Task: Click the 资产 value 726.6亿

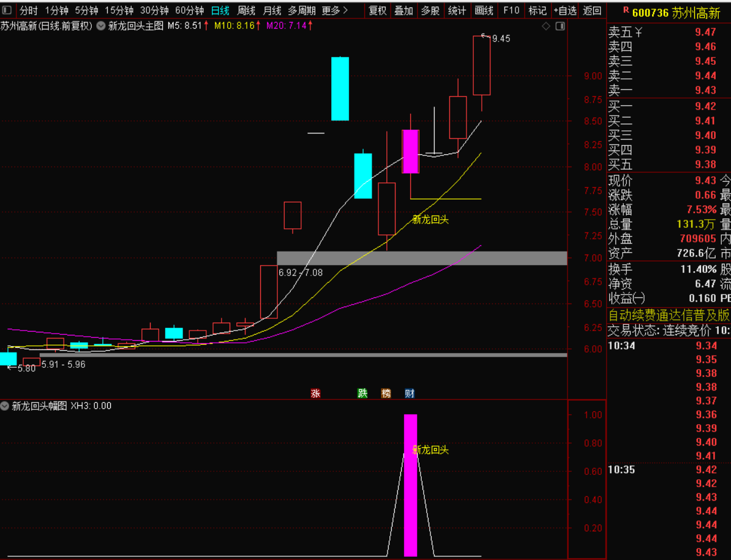Action: point(696,253)
